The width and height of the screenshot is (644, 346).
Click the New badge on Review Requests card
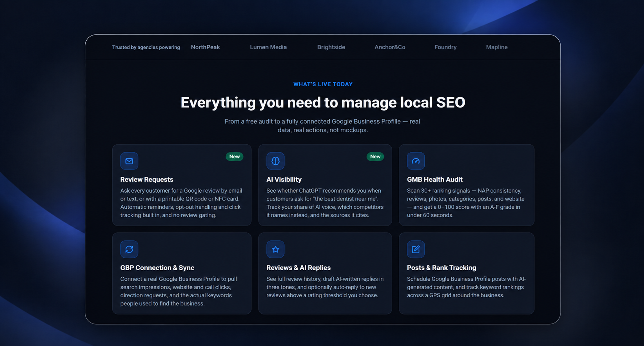[x=234, y=157]
